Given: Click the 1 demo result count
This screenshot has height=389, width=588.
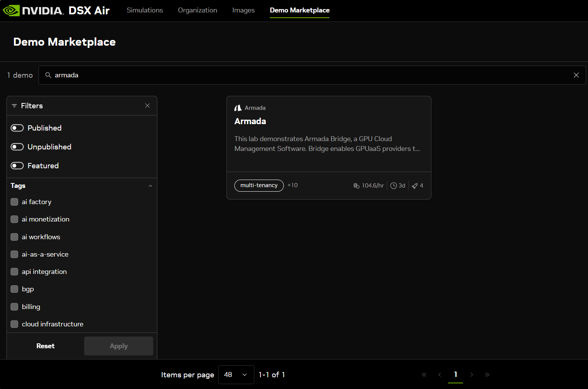Looking at the screenshot, I should coord(20,75).
